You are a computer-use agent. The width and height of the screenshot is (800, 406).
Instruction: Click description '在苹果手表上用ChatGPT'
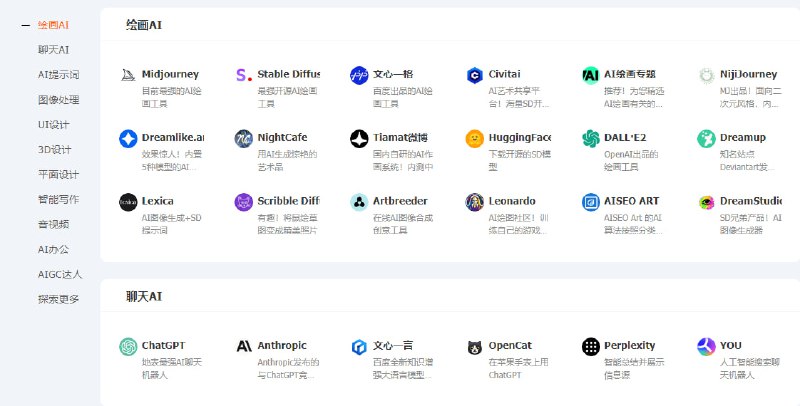pos(518,369)
